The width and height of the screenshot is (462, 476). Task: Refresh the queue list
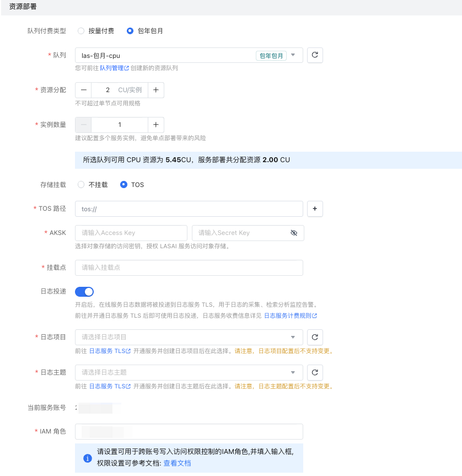pyautogui.click(x=314, y=55)
